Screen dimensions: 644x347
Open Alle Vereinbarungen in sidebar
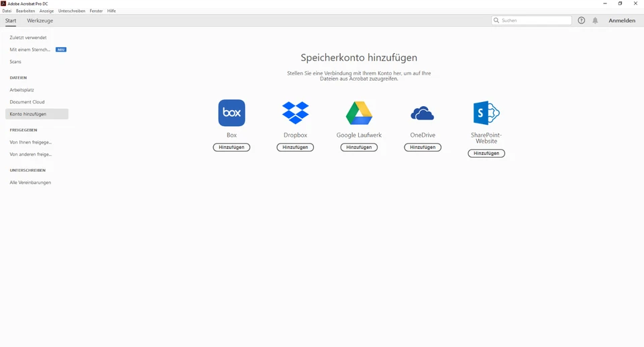click(30, 183)
